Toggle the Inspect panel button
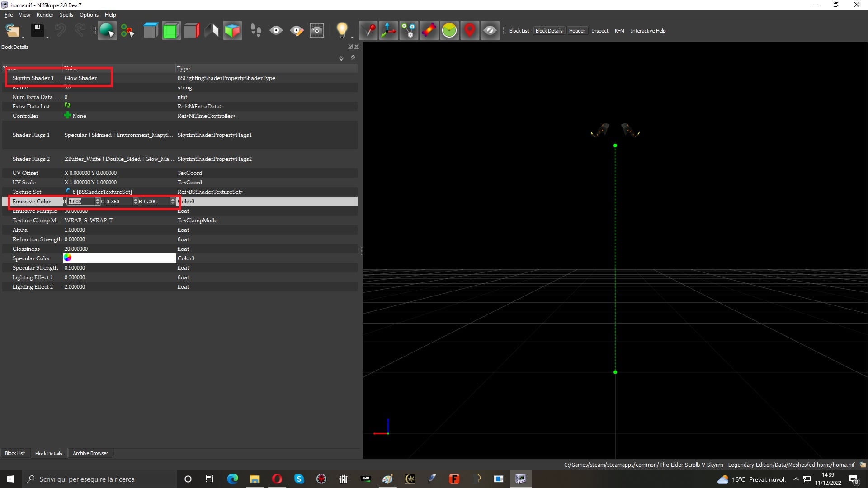Screen dimensions: 868x488 pos(600,31)
